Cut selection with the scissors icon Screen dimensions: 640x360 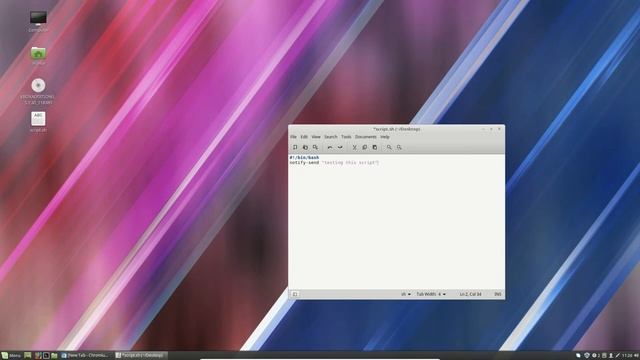354,147
